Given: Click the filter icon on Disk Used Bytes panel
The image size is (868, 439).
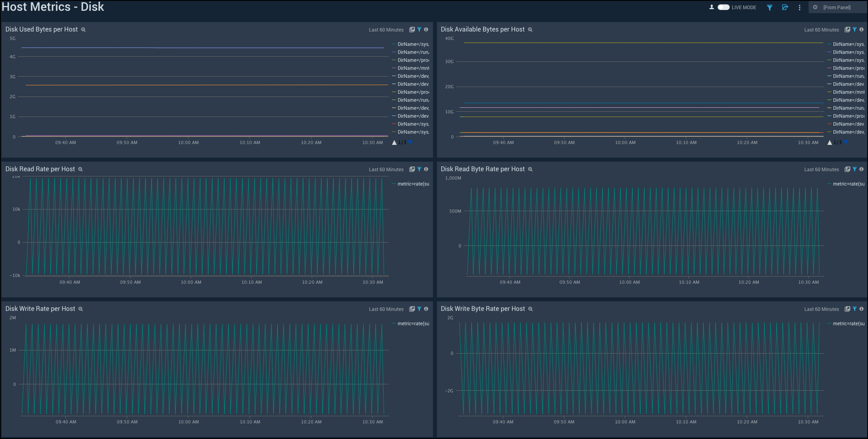Looking at the screenshot, I should coord(419,30).
